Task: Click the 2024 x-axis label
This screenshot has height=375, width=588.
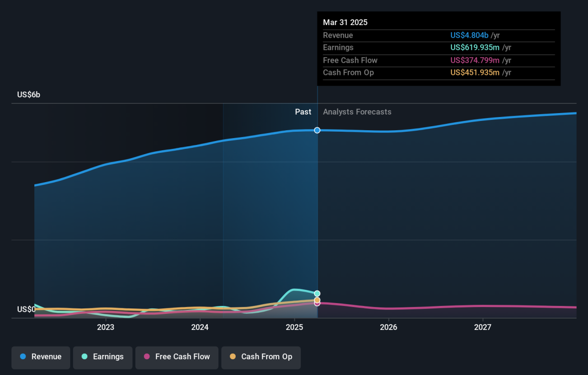Action: pos(200,327)
